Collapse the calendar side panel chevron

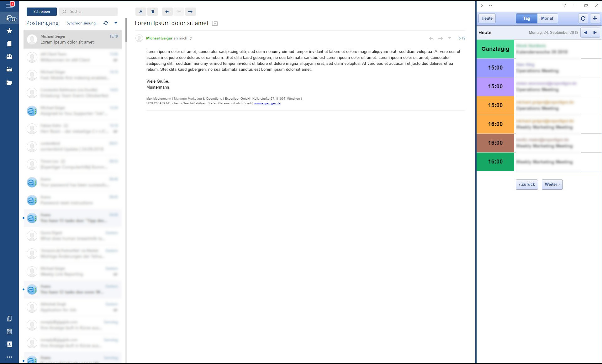pos(482,5)
